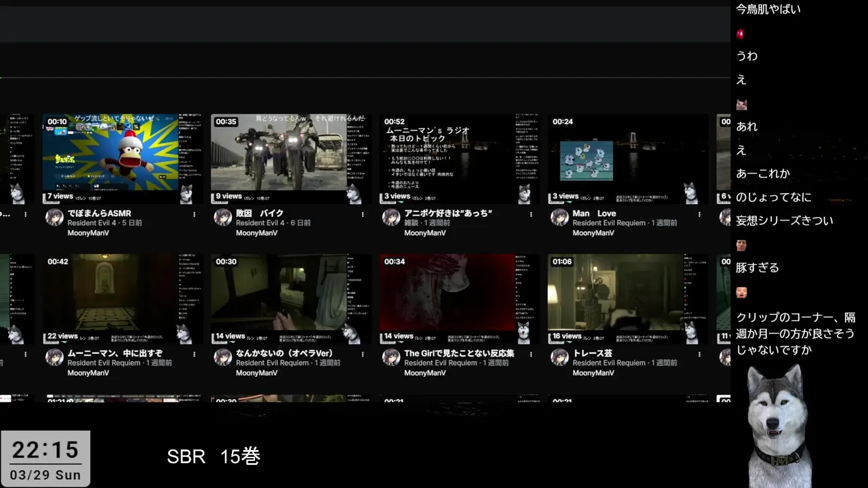Open the 敗因 バイク clip thumbnail
The height and width of the screenshot is (488, 868).
click(290, 159)
